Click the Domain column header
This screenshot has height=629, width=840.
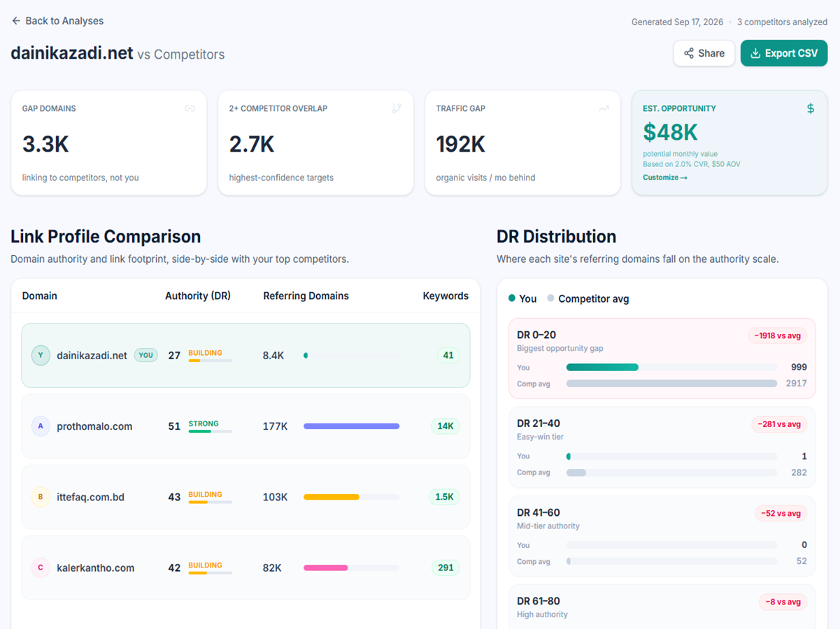click(x=40, y=296)
